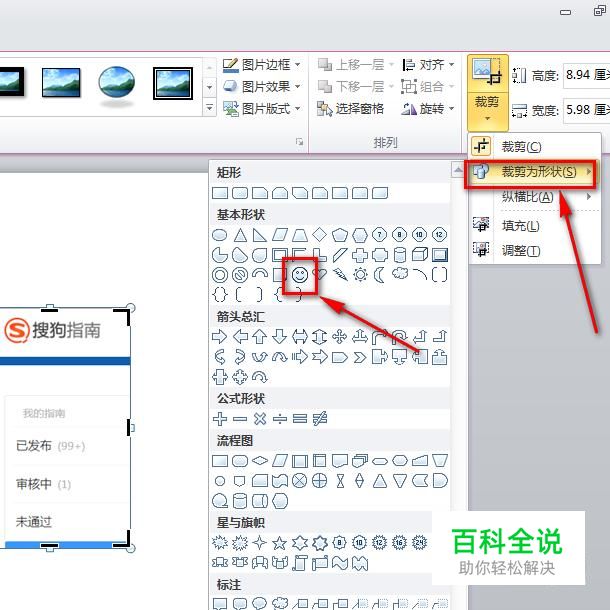Select the sun shape
610x610 pixels.
(360, 275)
